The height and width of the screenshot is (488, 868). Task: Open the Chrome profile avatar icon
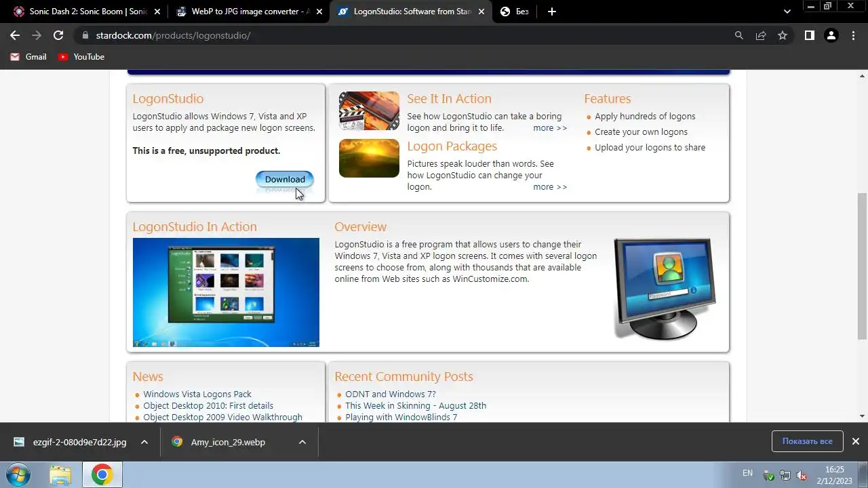point(831,35)
